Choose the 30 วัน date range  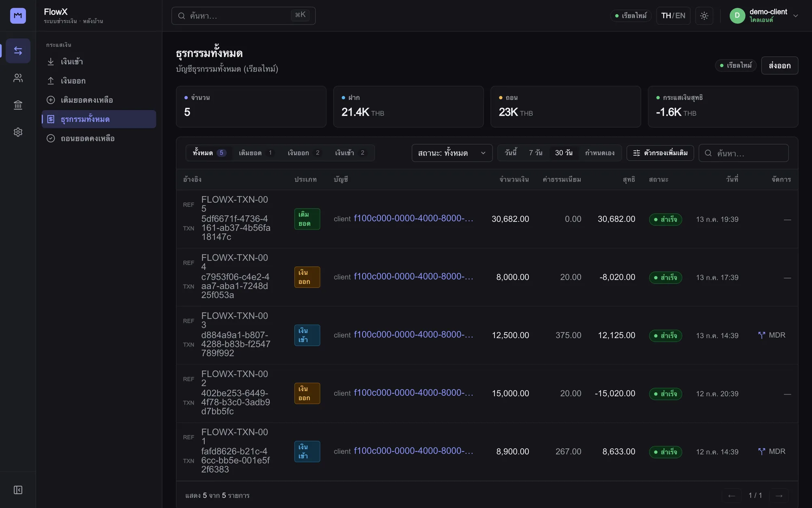click(564, 153)
